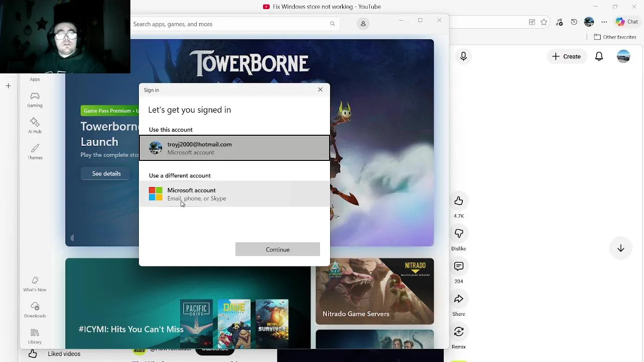This screenshot has width=644, height=362.
Task: Dislike the YouTube video
Action: pos(458,234)
